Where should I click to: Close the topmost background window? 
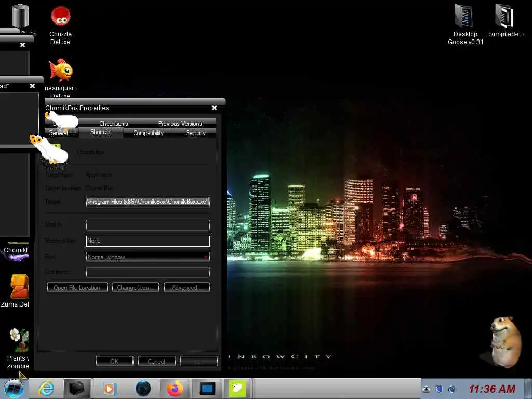(x=22, y=45)
